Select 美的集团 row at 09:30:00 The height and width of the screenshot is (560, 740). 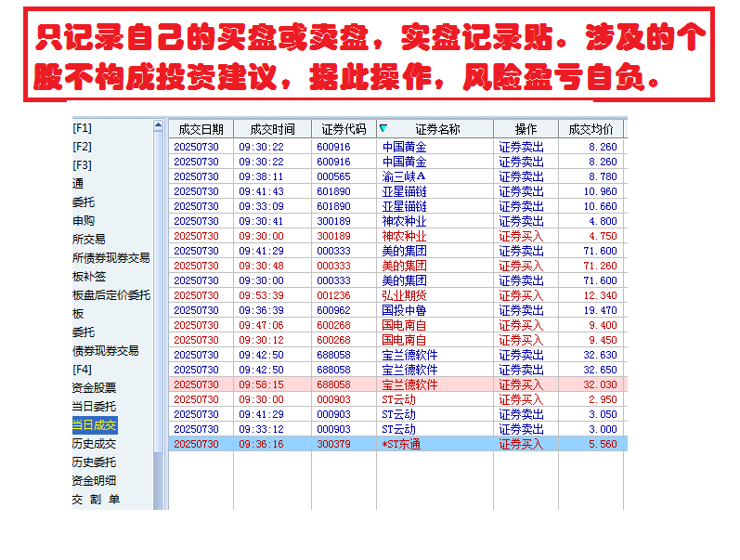(x=397, y=280)
